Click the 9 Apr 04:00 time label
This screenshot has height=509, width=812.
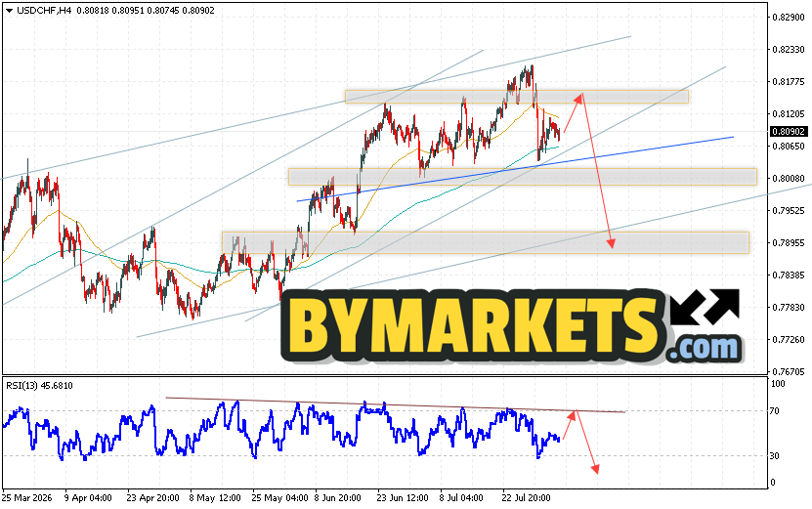point(88,498)
